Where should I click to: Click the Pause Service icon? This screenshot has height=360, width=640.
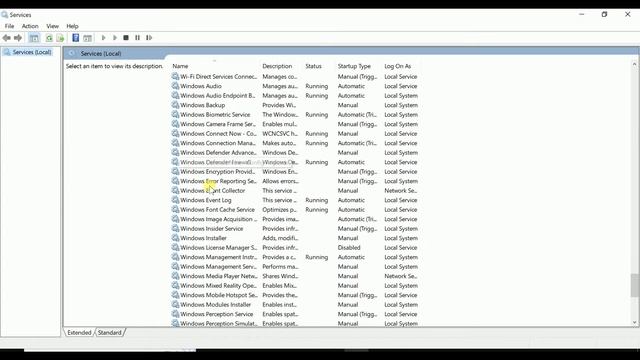click(x=138, y=38)
